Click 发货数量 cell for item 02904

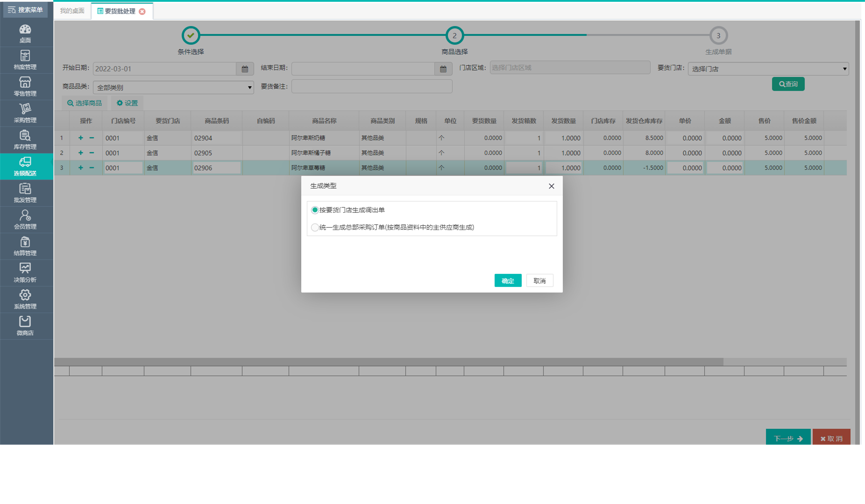pyautogui.click(x=563, y=138)
